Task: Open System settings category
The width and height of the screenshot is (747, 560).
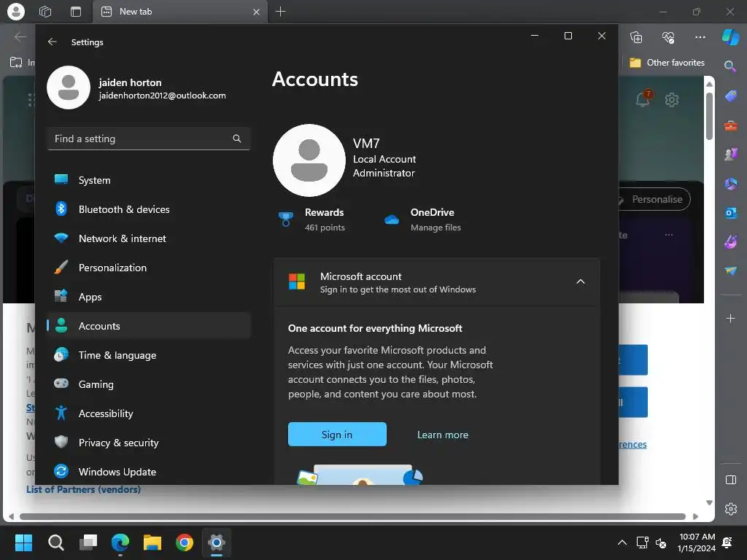Action: [149, 180]
